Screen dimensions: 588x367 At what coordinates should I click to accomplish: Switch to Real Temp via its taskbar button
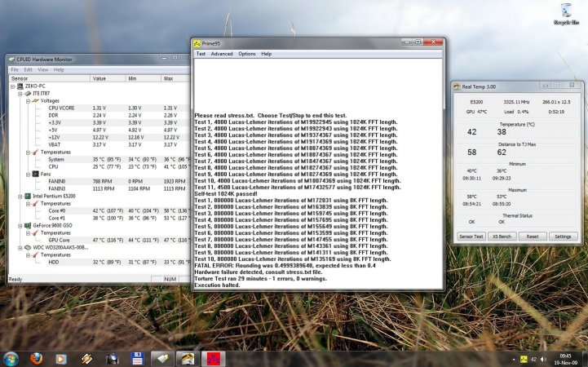188,359
